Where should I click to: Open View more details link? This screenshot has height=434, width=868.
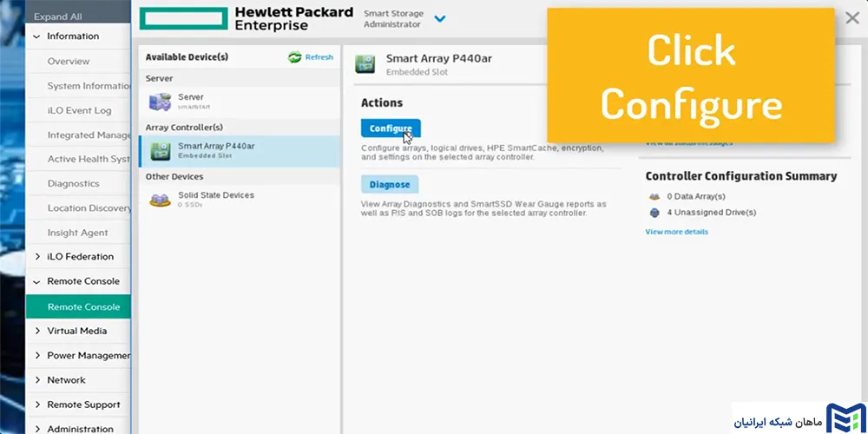point(676,232)
